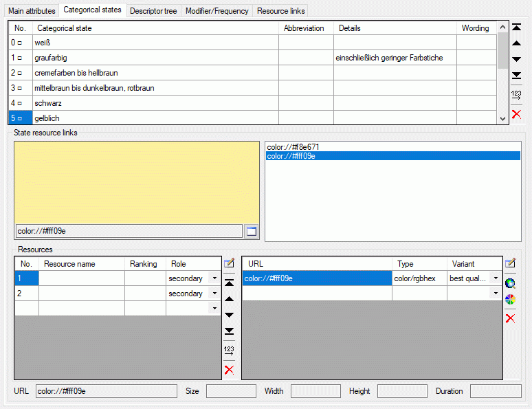Delete selected categorical state with red X
This screenshot has height=409, width=532.
516,114
